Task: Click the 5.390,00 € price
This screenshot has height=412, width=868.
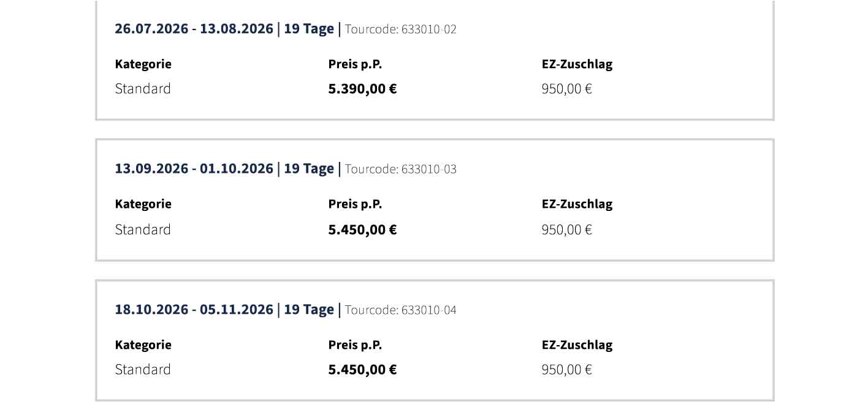Action: point(362,89)
